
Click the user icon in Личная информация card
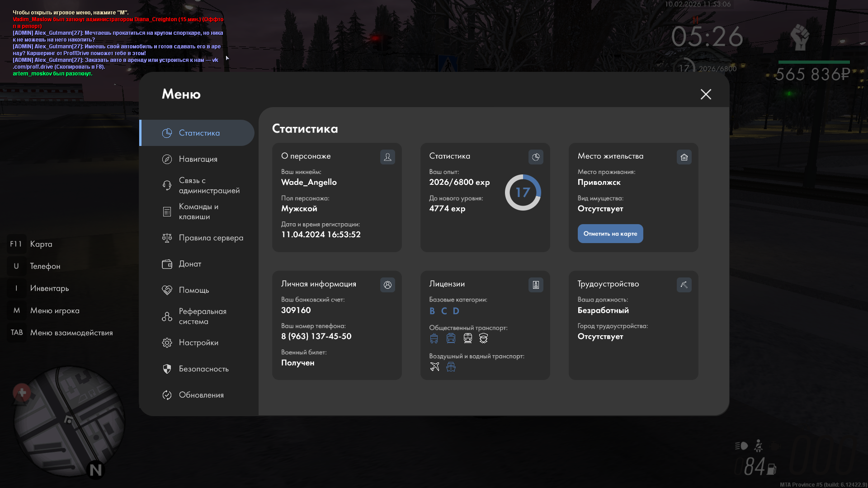pyautogui.click(x=387, y=285)
